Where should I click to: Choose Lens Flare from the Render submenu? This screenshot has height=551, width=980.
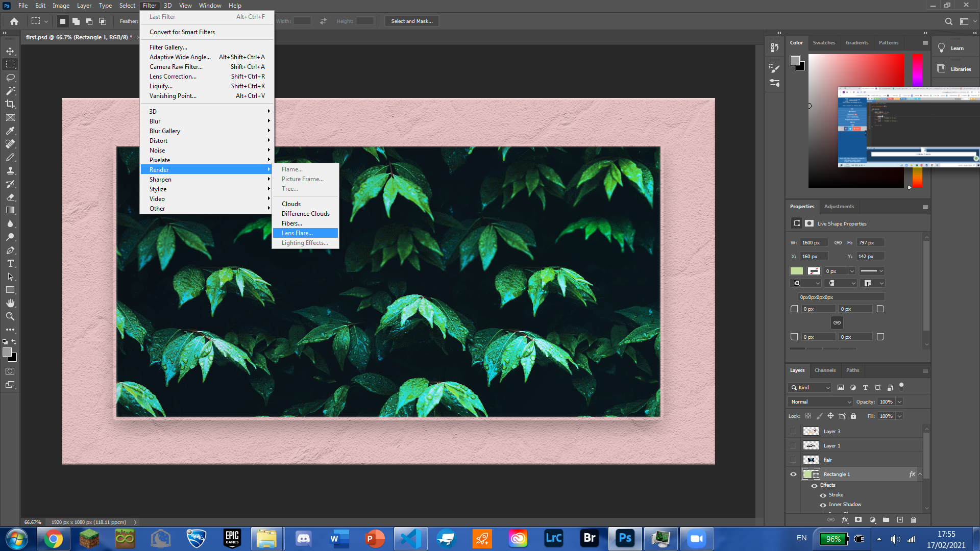(x=297, y=233)
